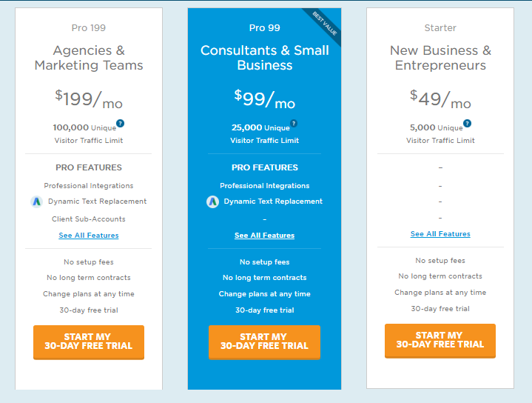Start the 30-day free trial for Pro 199
Screen dimensions: 532x403
[x=89, y=342]
